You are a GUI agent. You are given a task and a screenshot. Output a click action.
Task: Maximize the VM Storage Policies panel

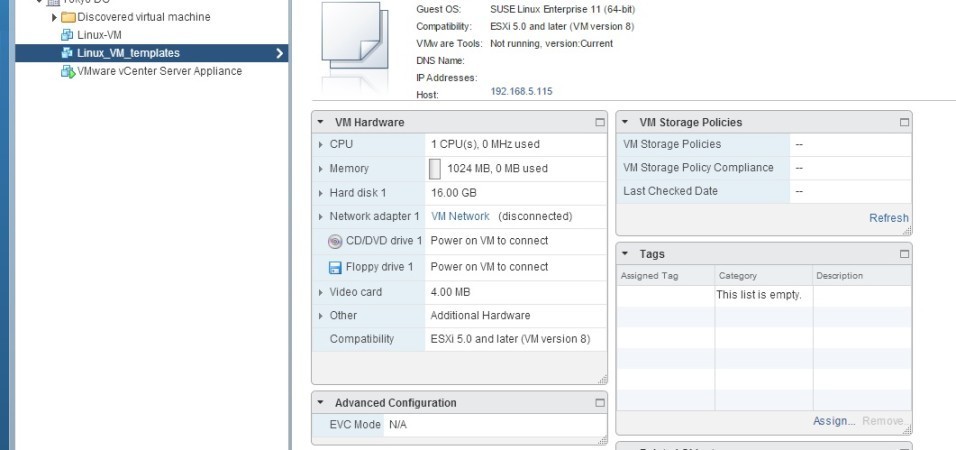click(904, 123)
